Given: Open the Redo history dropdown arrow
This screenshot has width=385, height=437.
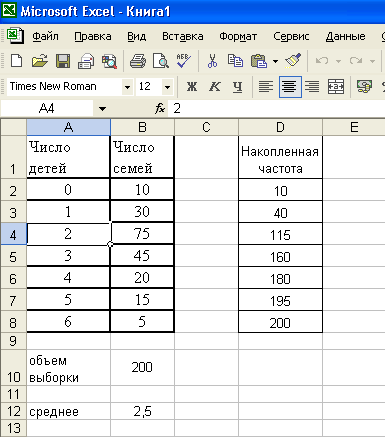Looking at the screenshot, I should (372, 61).
